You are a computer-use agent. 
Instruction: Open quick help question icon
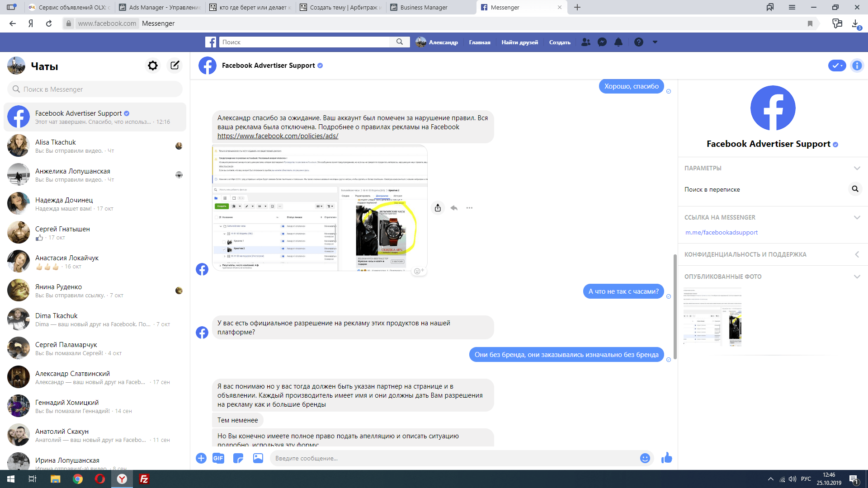[x=638, y=42]
